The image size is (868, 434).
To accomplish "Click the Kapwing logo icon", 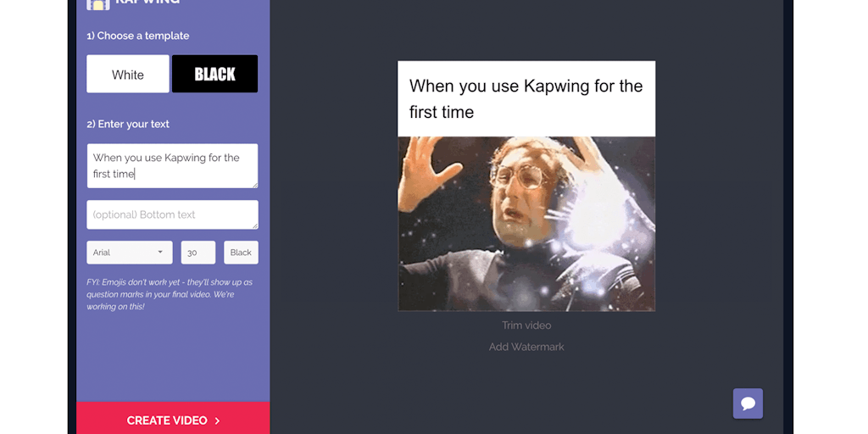I will coord(98,4).
